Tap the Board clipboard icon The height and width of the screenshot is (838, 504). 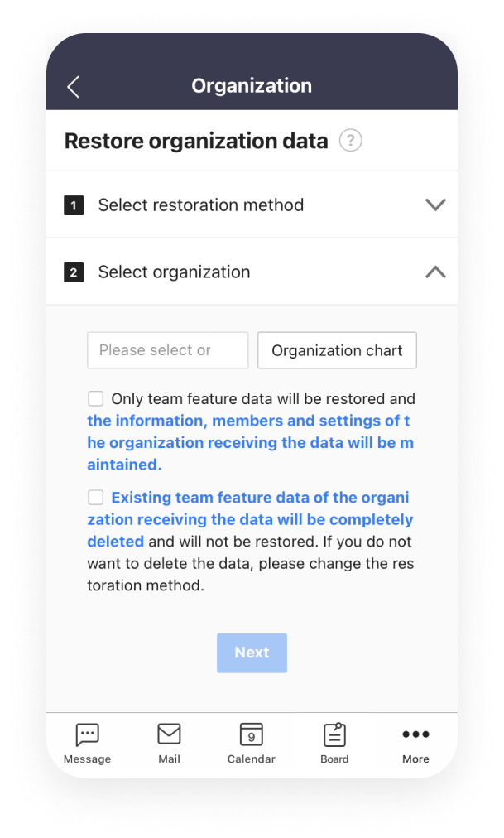click(334, 734)
